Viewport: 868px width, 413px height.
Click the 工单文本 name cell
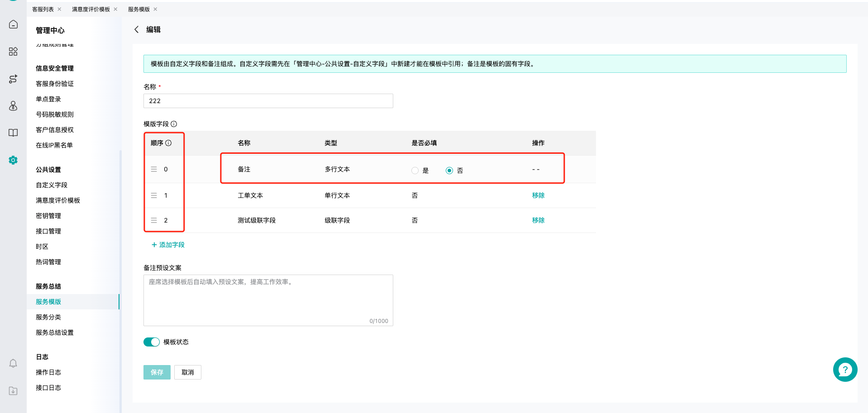click(250, 195)
